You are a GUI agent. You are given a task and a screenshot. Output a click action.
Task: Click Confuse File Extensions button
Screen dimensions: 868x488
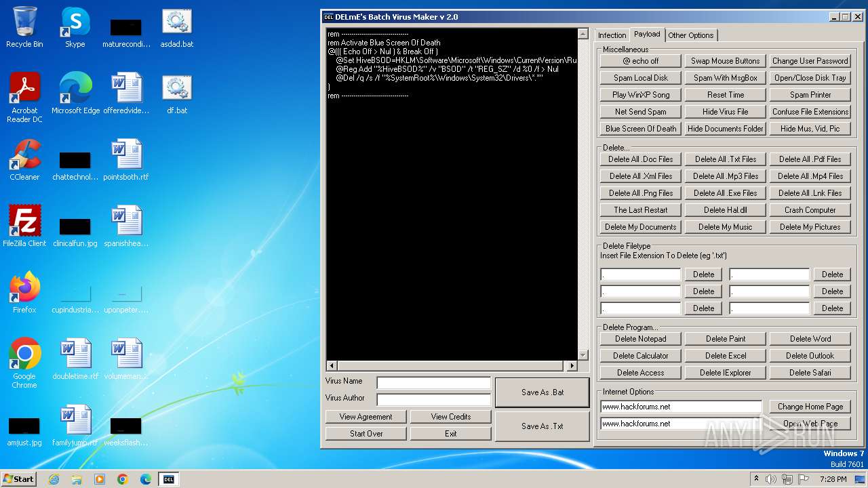[810, 112]
